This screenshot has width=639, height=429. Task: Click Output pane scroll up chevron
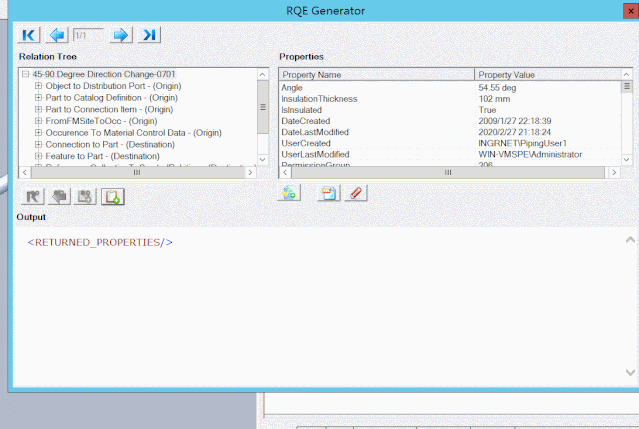pyautogui.click(x=630, y=240)
